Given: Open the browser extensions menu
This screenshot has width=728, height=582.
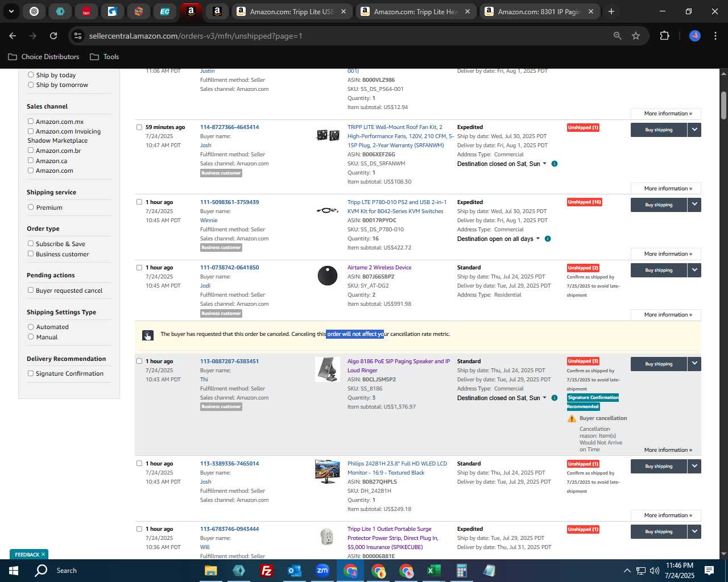Looking at the screenshot, I should pos(664,36).
